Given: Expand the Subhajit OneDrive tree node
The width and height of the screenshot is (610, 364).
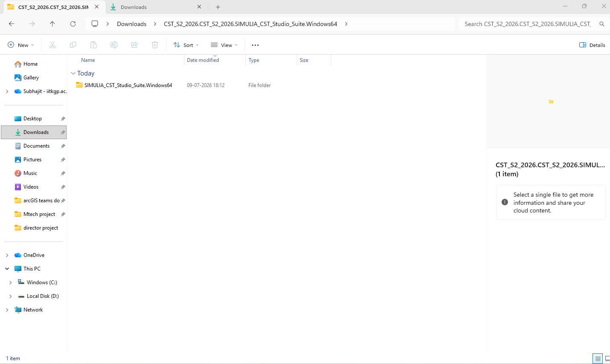Looking at the screenshot, I should (7, 91).
